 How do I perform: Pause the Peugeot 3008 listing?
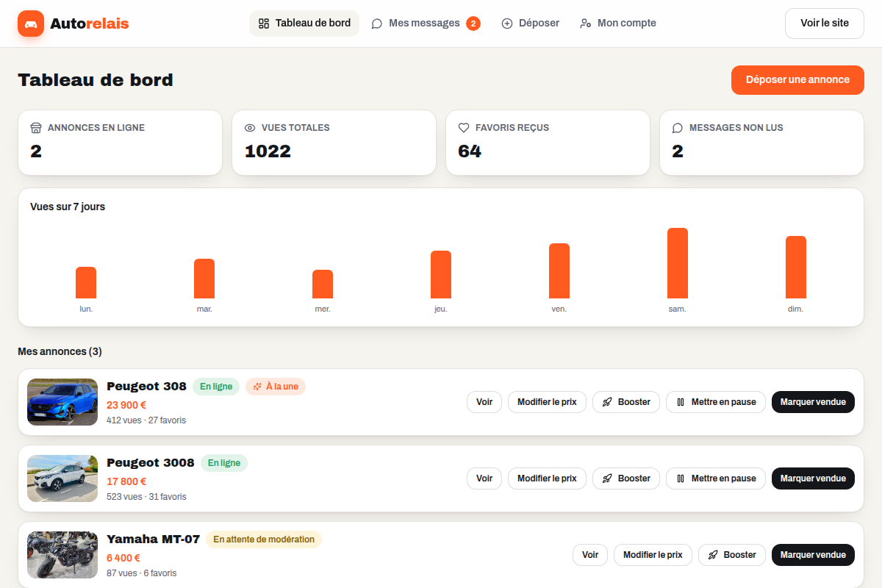point(716,478)
